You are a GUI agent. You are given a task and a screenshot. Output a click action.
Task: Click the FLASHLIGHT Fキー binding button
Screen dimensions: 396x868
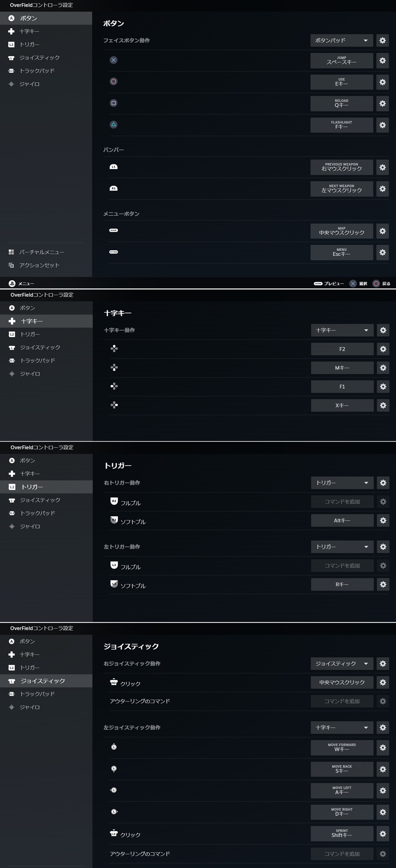click(x=341, y=125)
